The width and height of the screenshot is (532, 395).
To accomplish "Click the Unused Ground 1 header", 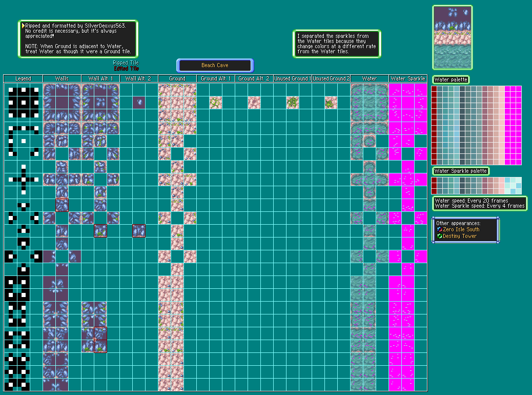I will pyautogui.click(x=293, y=78).
